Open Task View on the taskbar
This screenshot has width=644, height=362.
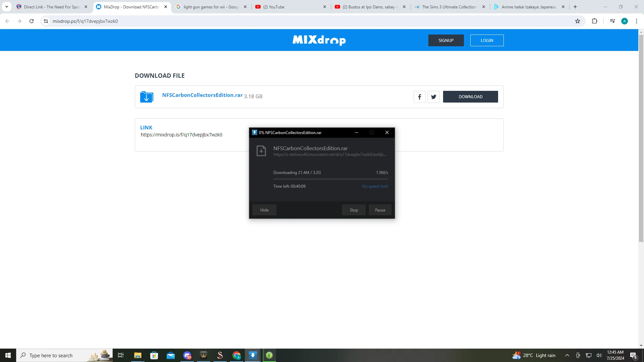121,355
